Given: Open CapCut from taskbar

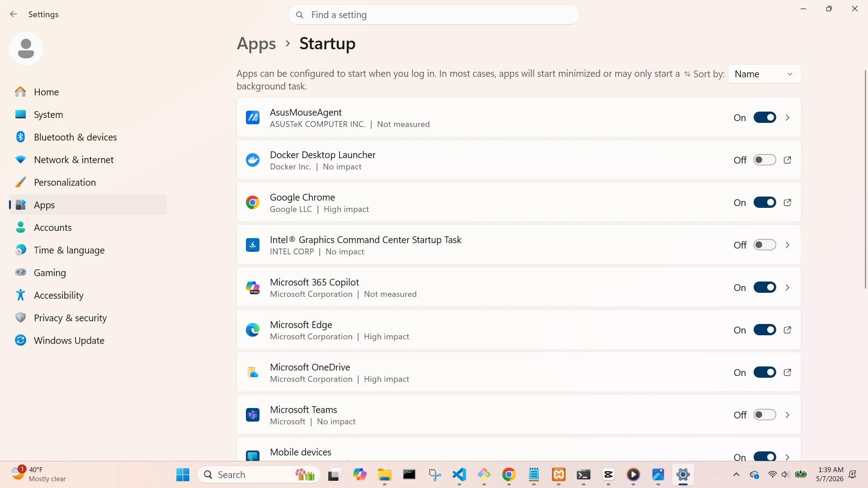Looking at the screenshot, I should coord(609,474).
